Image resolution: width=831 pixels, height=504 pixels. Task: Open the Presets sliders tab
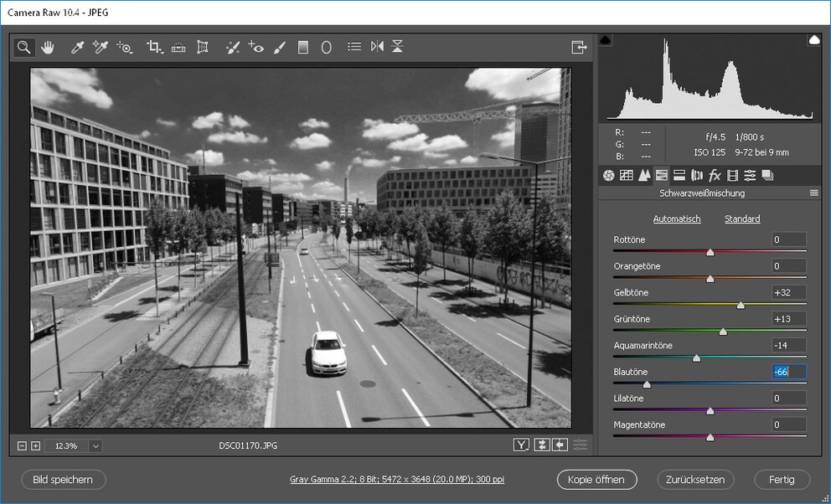(x=750, y=175)
